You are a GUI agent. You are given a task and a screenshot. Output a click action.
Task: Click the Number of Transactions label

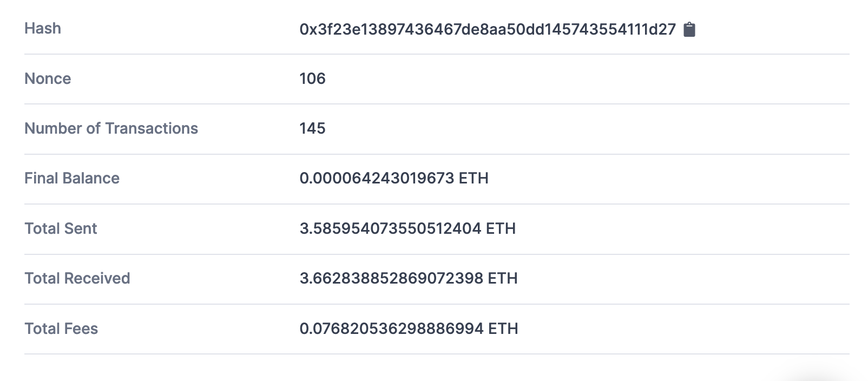click(x=110, y=129)
